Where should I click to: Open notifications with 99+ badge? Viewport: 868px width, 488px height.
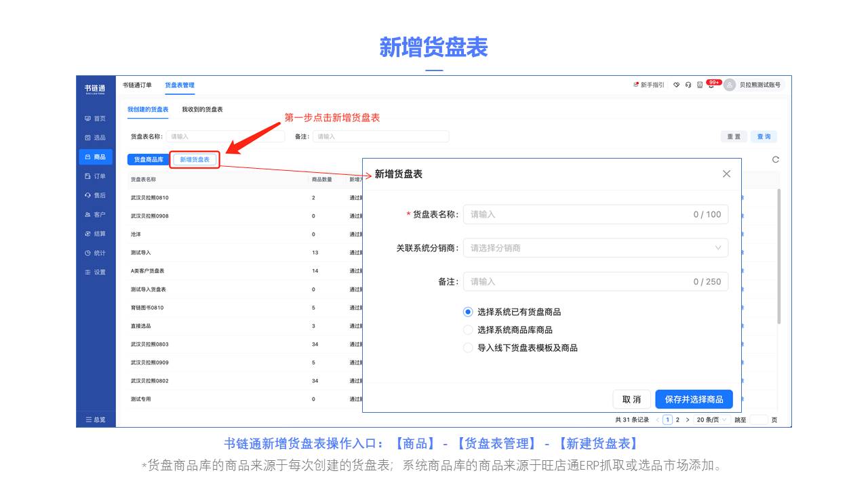(711, 84)
